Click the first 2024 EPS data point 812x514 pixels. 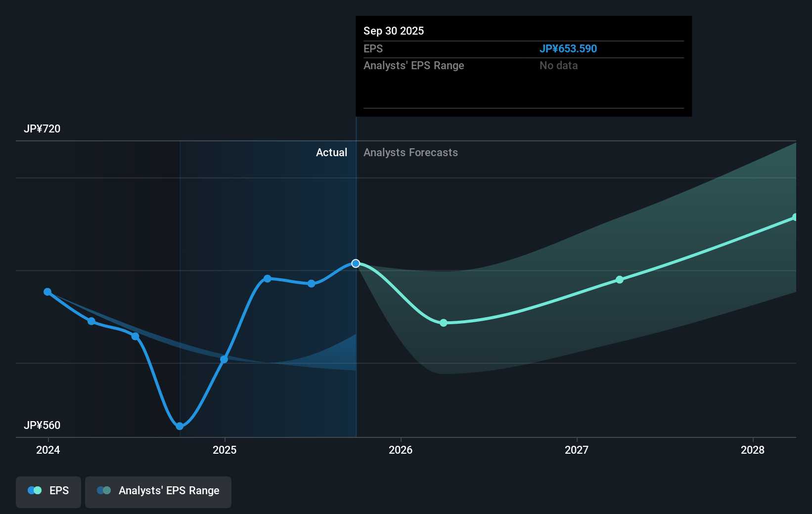click(x=47, y=292)
